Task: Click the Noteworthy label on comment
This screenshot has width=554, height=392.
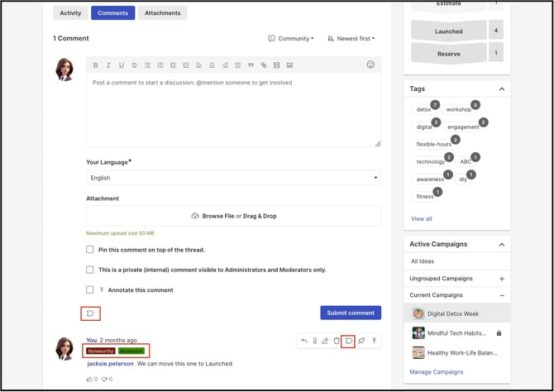Action: click(101, 351)
